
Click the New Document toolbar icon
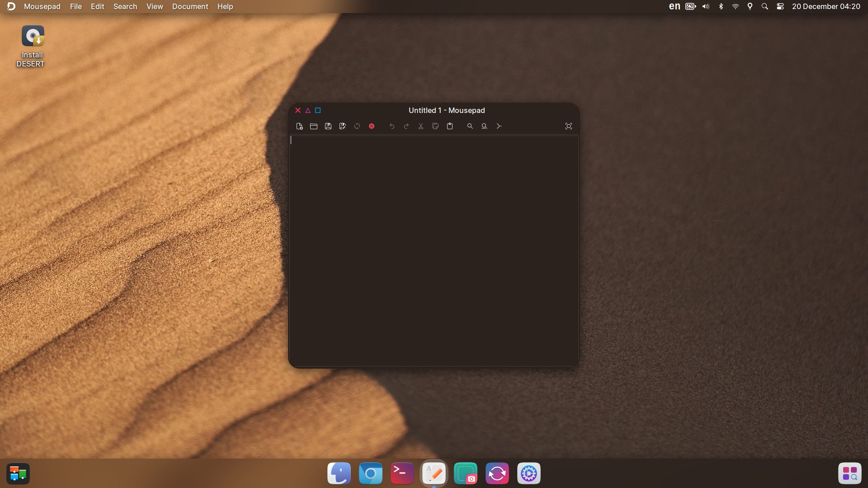point(299,126)
